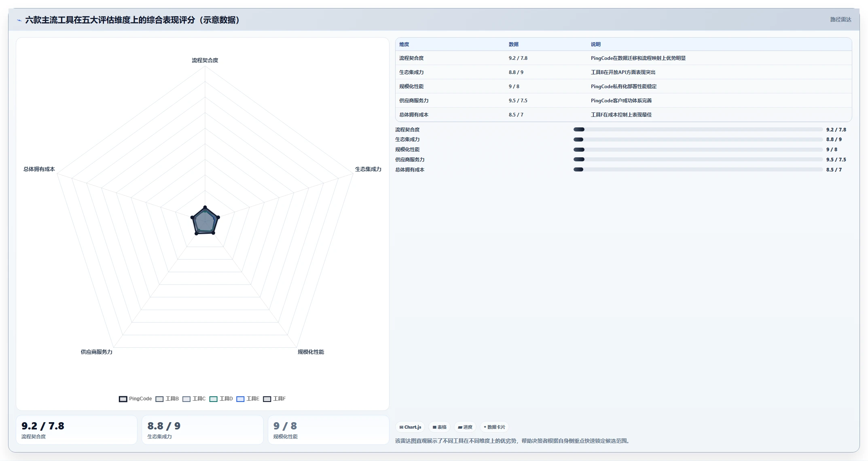Click the 总体拥有成本 label in the progress list
This screenshot has height=461, width=868.
pyautogui.click(x=410, y=170)
